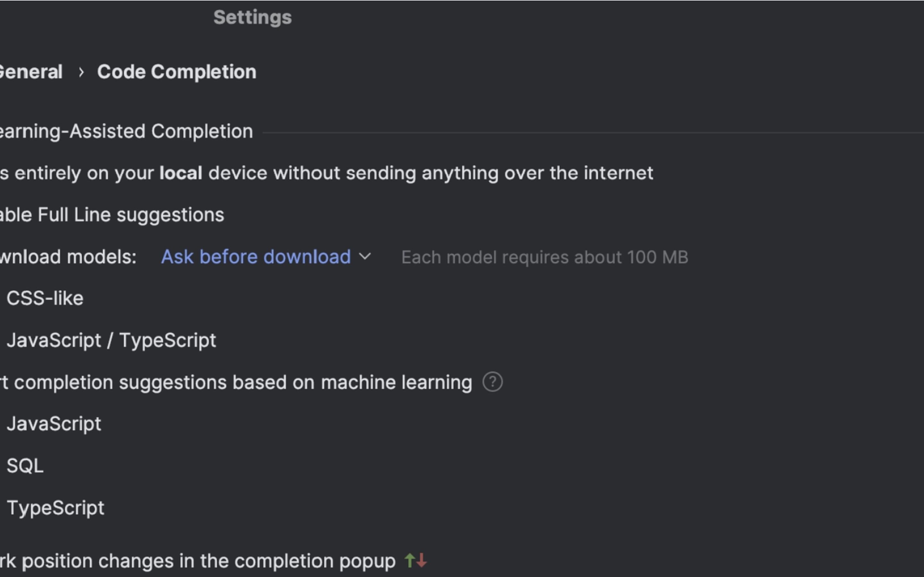924x577 pixels.
Task: Click the Settings window title
Action: click(x=252, y=18)
